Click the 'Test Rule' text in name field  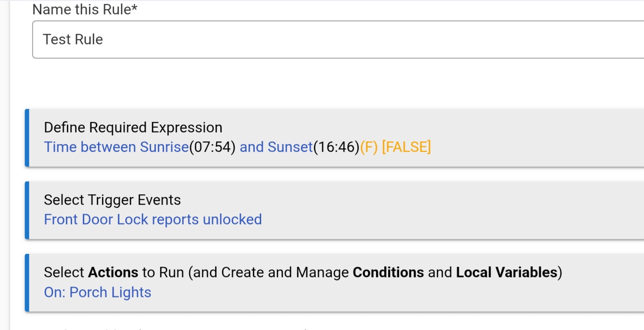(73, 39)
